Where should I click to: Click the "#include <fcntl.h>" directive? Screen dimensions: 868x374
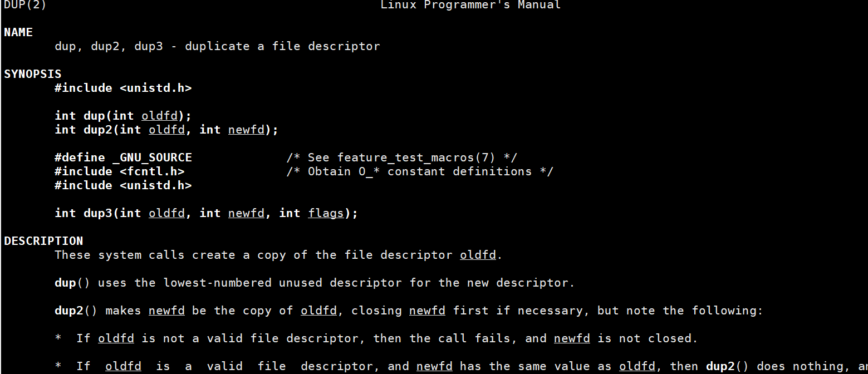click(x=119, y=171)
